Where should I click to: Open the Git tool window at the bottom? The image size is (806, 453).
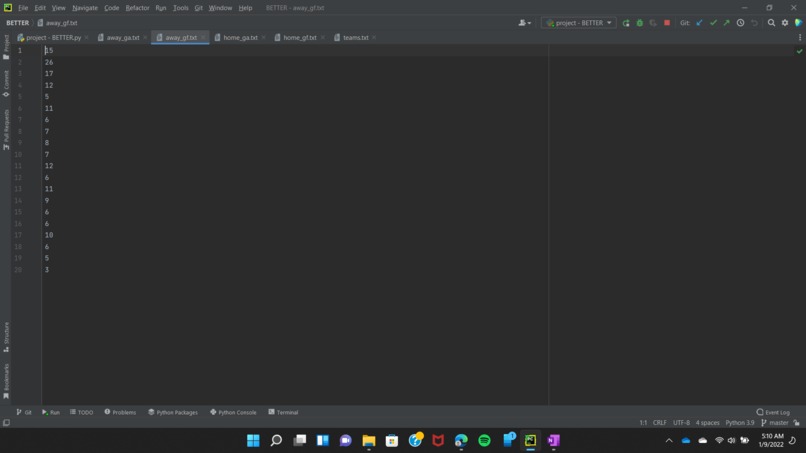[24, 412]
